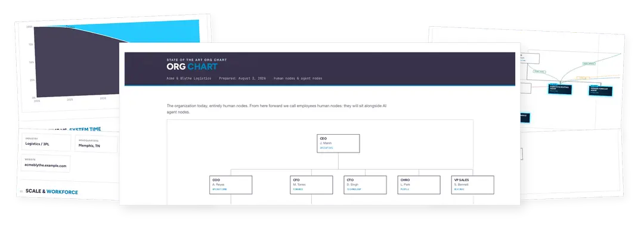This screenshot has width=644, height=230.
Task: Click 'Human nodes & agent nodes' header text
Action: (x=298, y=78)
